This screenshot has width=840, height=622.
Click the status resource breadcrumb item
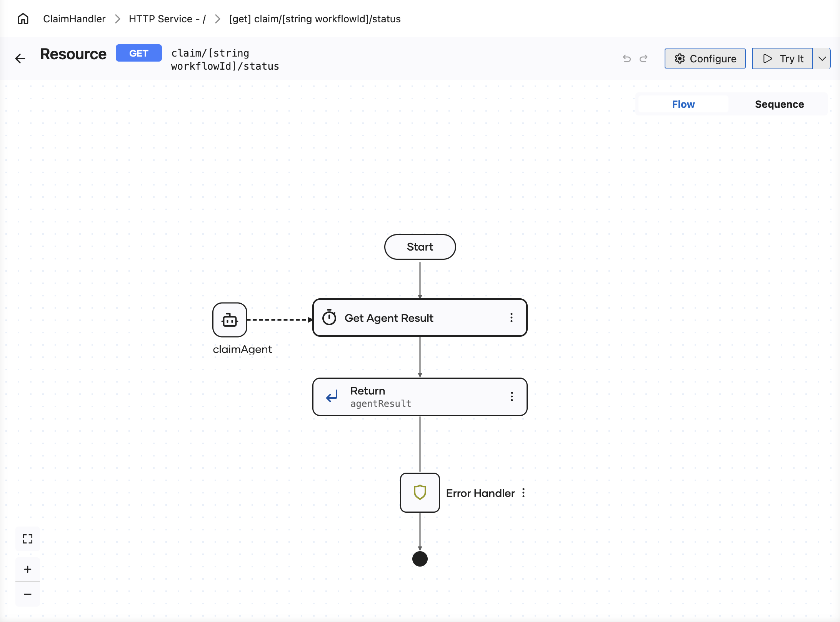click(315, 19)
